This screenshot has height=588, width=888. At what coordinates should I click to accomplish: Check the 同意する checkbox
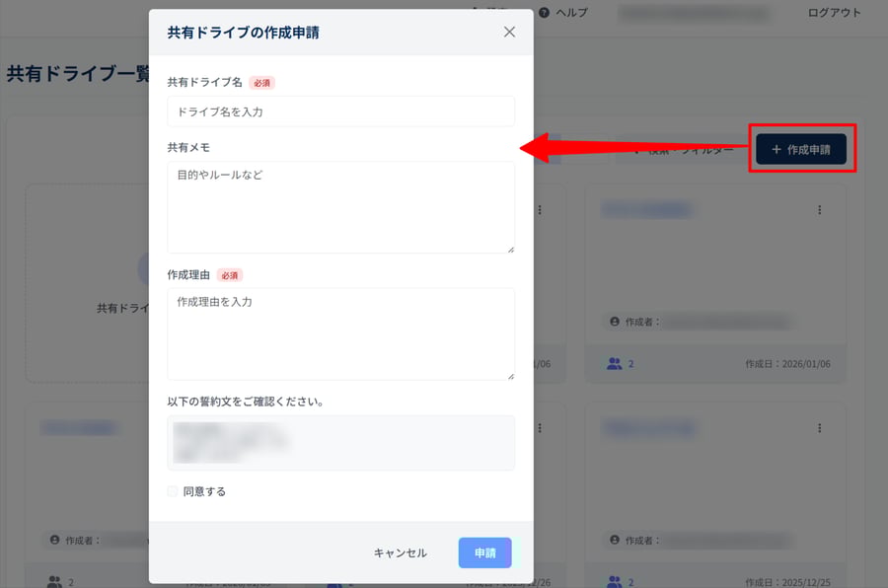(x=173, y=491)
